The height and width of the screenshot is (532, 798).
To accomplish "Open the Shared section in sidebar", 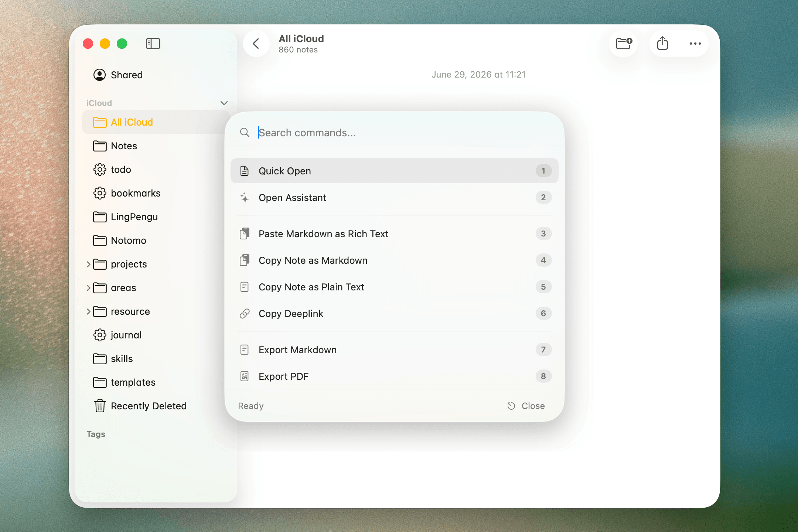I will click(156, 75).
